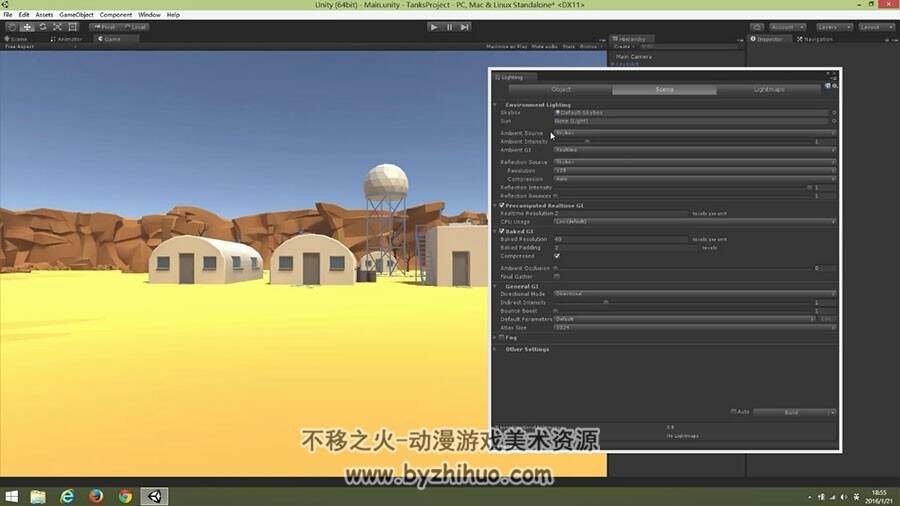Switch to the Scene view tab

17,39
